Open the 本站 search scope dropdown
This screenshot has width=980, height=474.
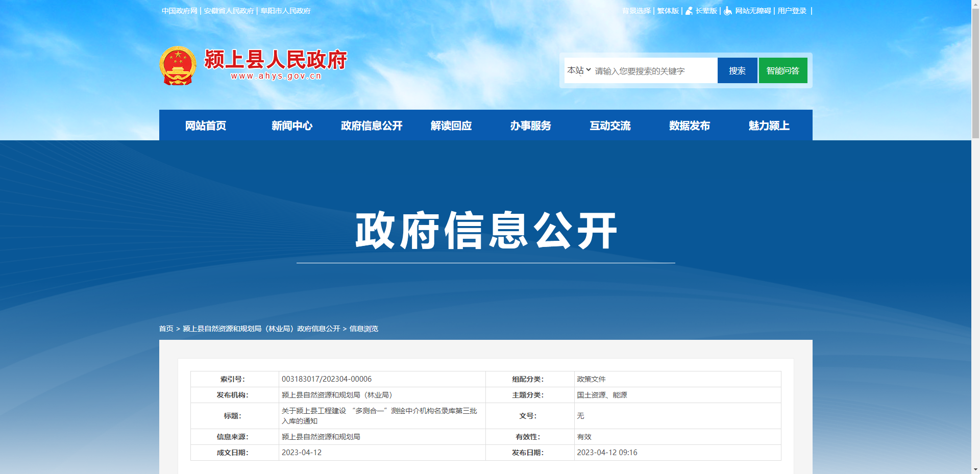(578, 70)
